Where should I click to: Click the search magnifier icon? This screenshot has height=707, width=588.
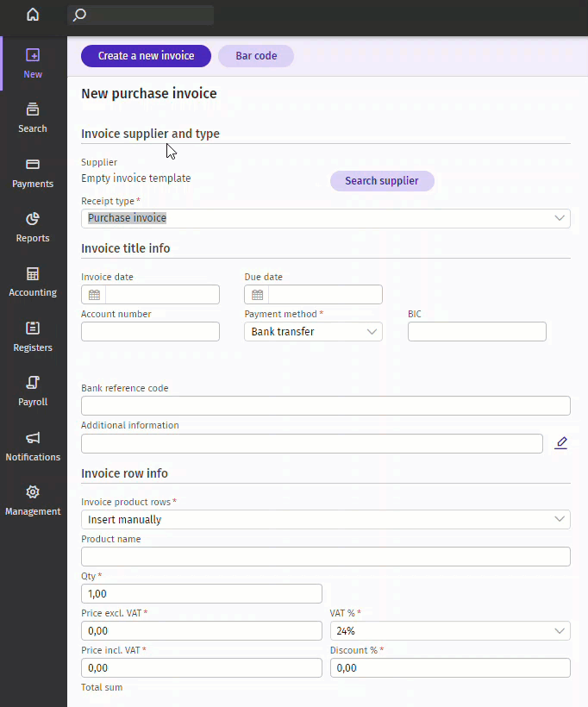(x=79, y=15)
